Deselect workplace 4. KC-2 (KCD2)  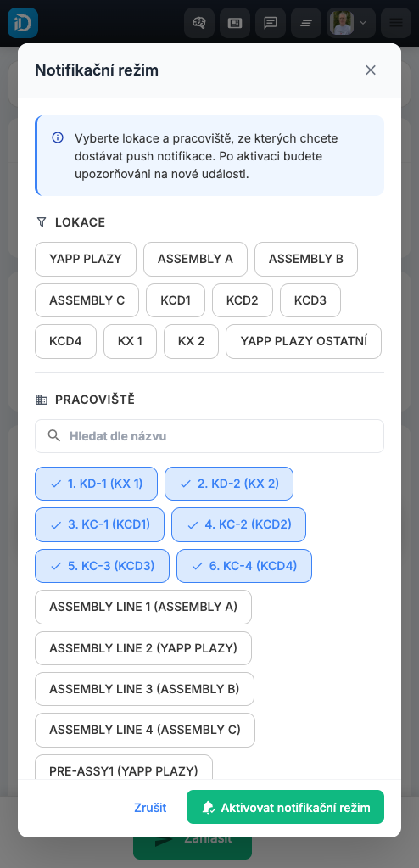[x=238, y=524]
